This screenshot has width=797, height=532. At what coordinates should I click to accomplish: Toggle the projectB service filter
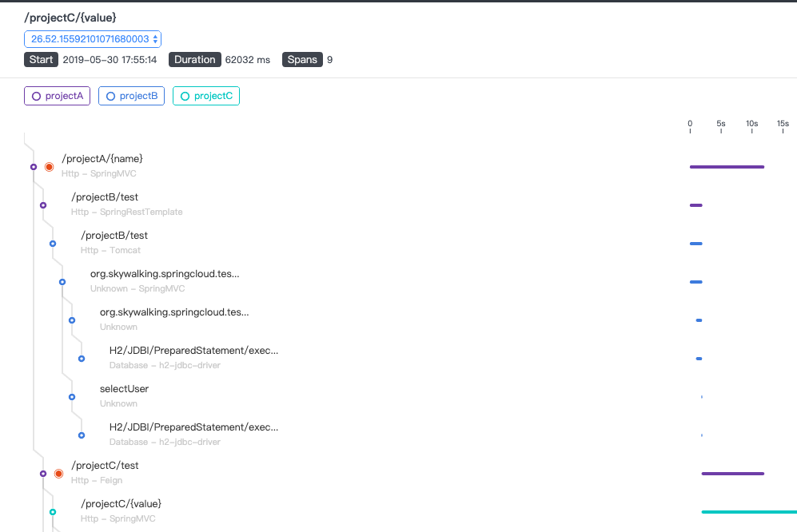[x=131, y=96]
